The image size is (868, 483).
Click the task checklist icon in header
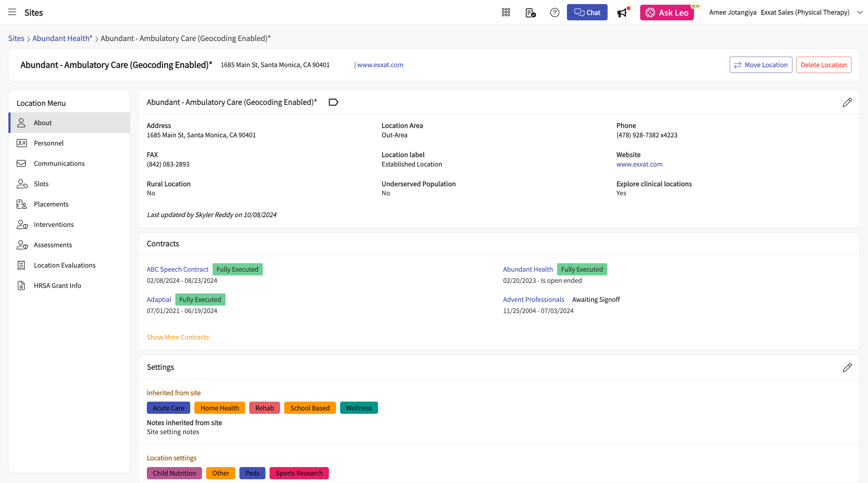pos(530,13)
